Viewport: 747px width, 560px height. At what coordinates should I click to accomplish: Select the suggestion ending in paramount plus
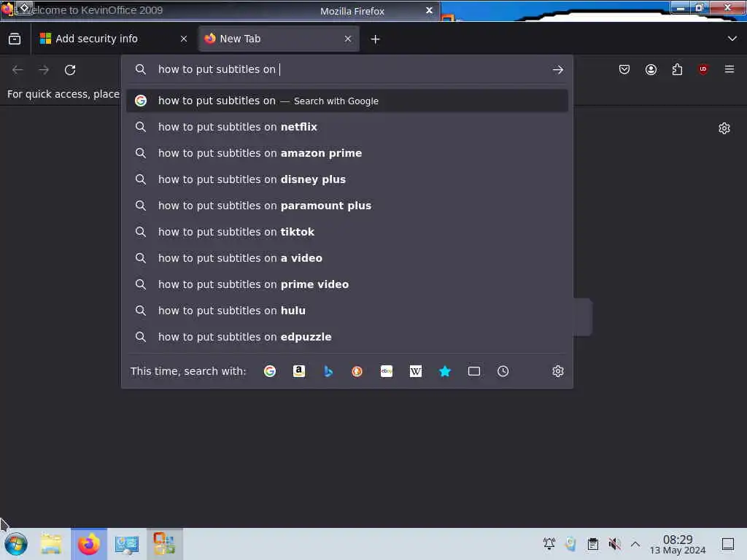(x=347, y=205)
